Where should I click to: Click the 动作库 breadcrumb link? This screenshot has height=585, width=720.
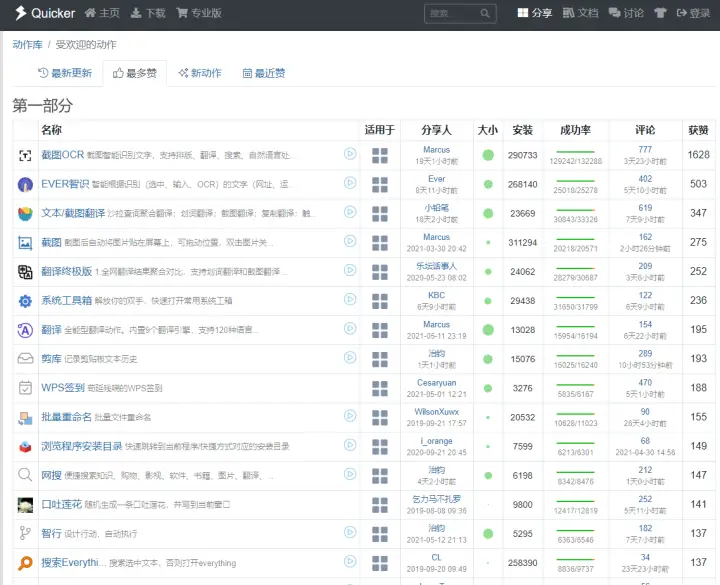28,45
